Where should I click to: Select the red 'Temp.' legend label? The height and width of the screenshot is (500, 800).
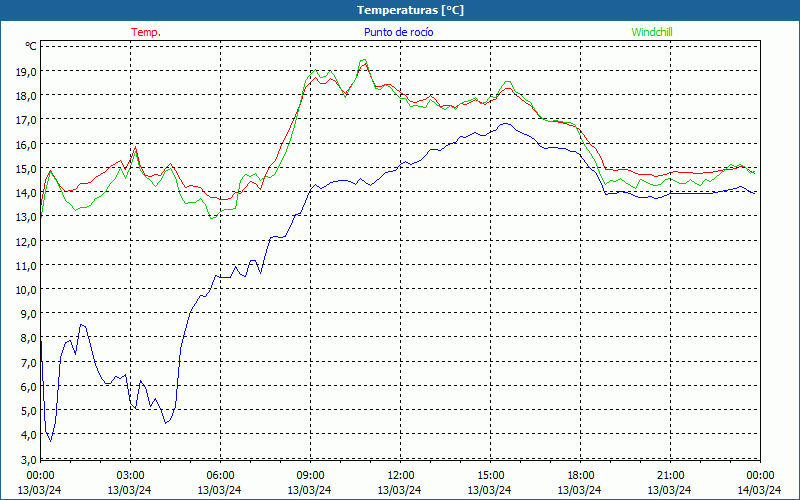pyautogui.click(x=146, y=32)
